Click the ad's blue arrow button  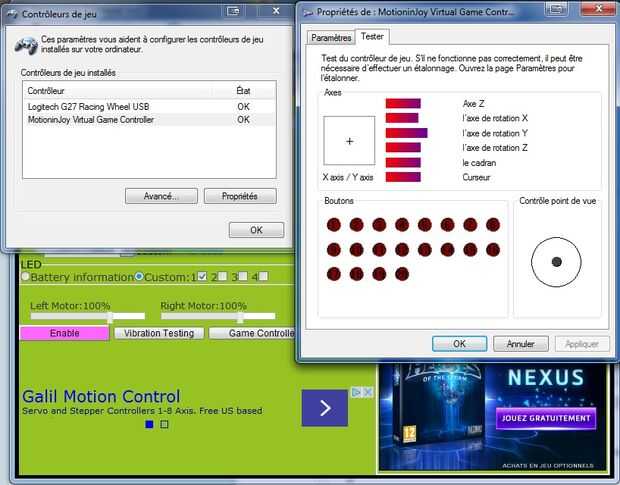coord(325,408)
